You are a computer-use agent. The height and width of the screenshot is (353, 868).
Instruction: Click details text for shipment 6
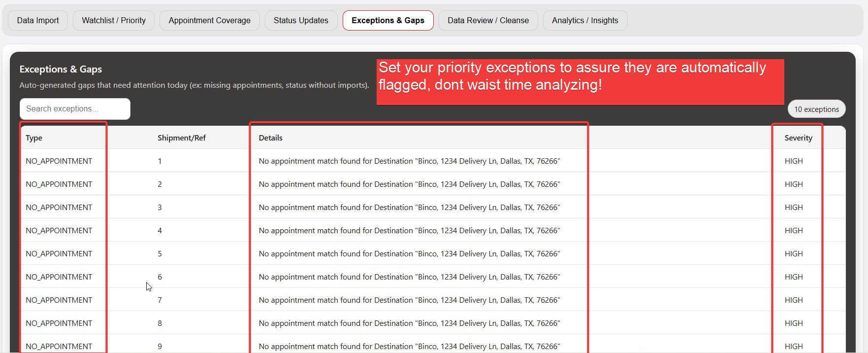pos(410,277)
